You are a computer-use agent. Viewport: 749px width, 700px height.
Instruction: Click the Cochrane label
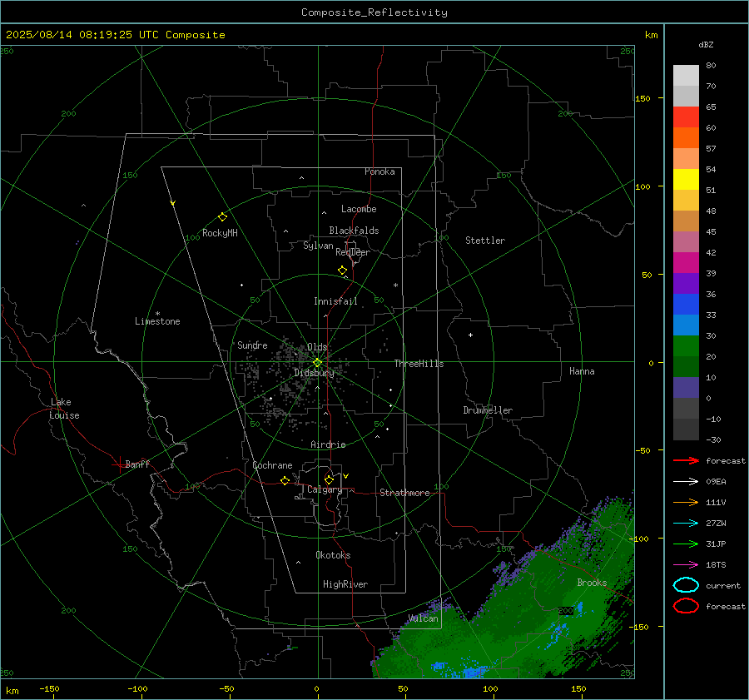(272, 465)
